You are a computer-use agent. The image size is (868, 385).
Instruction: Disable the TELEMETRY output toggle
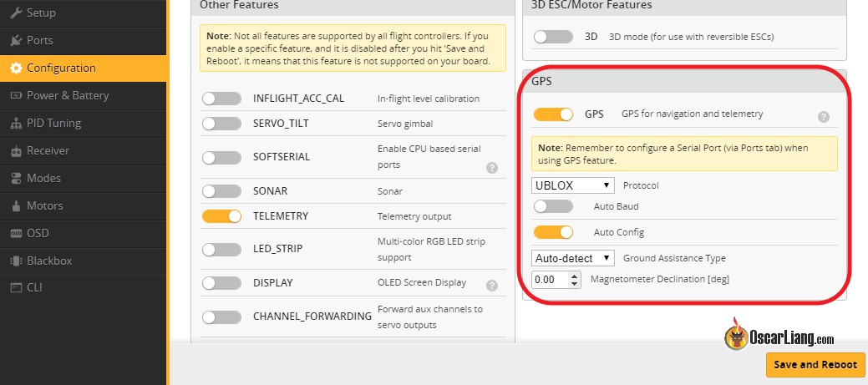click(221, 216)
